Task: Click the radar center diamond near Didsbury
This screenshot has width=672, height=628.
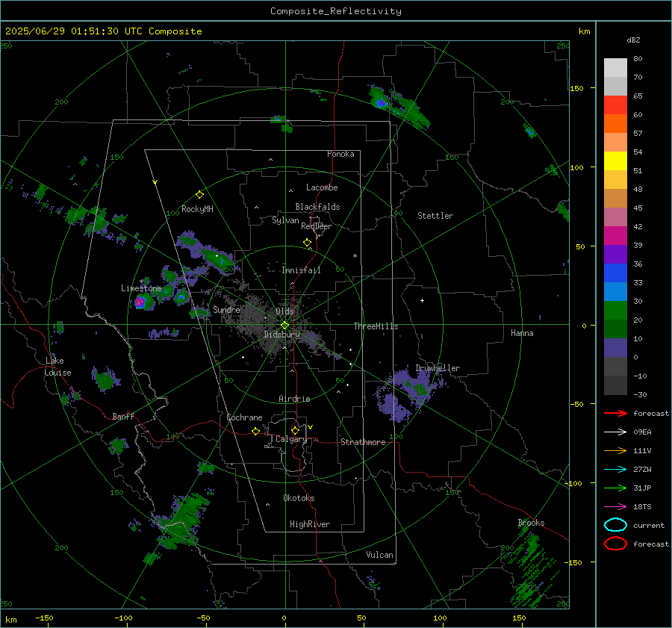Action: pos(284,326)
